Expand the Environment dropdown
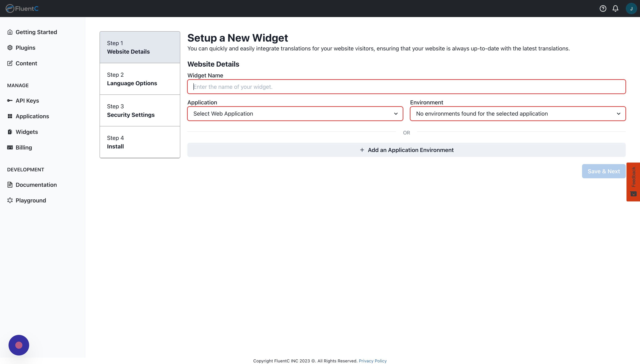 tap(517, 114)
